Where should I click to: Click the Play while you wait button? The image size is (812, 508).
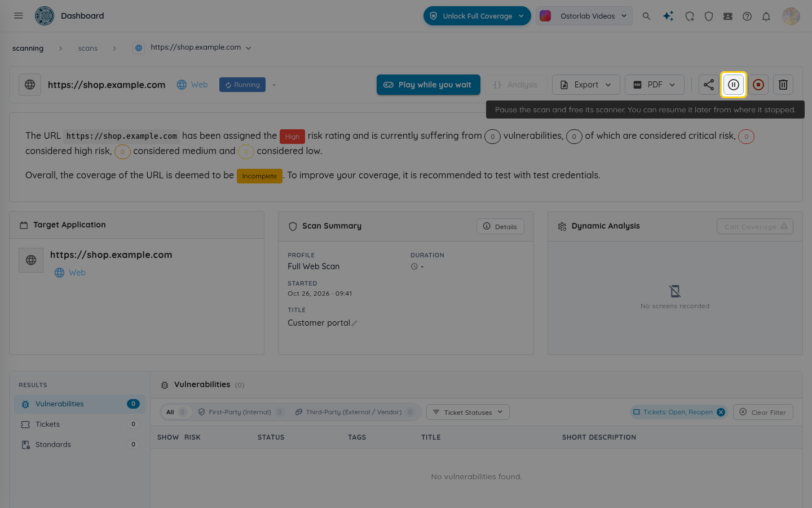click(429, 85)
